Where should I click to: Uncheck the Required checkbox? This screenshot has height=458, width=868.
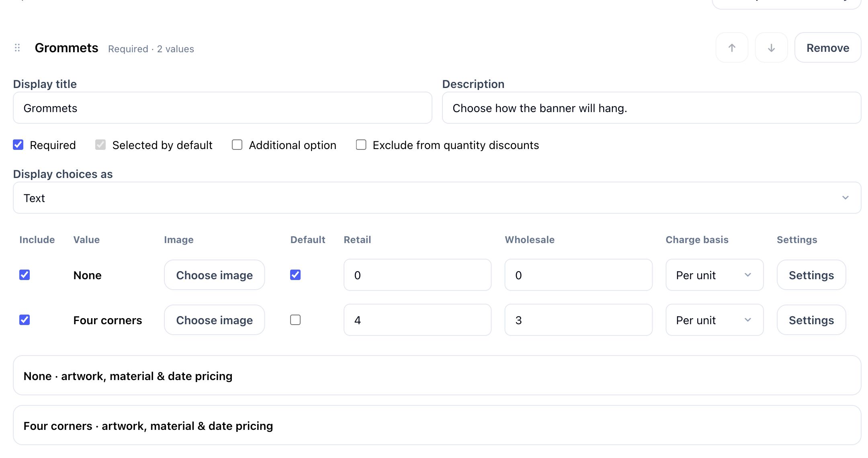[18, 145]
